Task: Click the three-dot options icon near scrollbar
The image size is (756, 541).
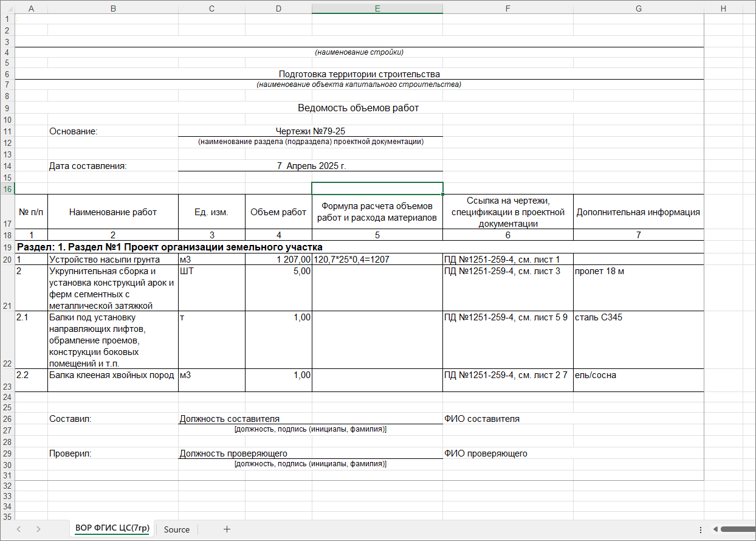Action: pos(701,529)
